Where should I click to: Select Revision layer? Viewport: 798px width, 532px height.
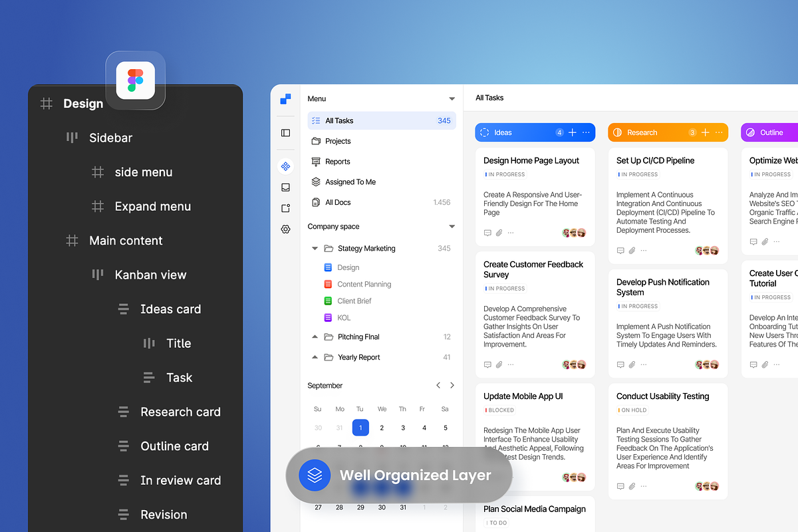164,515
